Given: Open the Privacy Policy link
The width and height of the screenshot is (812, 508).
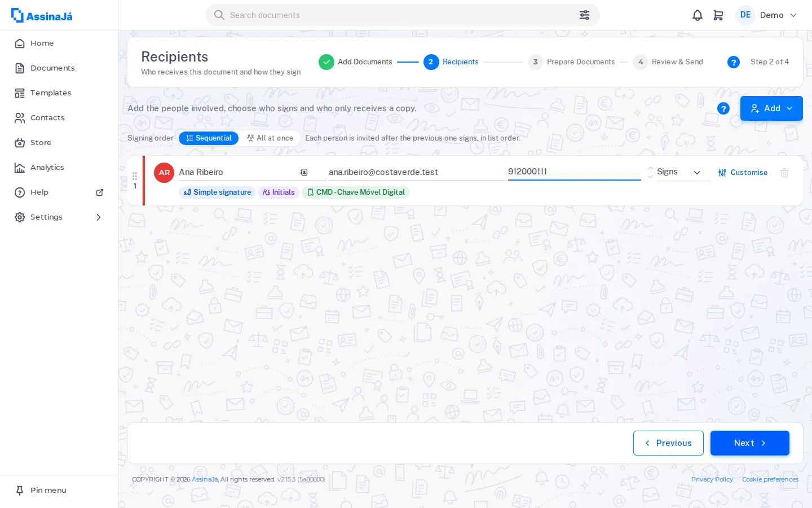Looking at the screenshot, I should coord(712,479).
